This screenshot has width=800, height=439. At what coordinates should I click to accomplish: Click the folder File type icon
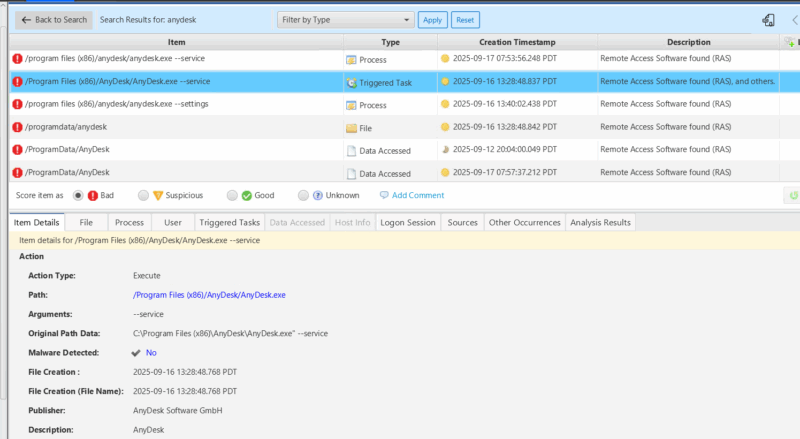coord(351,128)
